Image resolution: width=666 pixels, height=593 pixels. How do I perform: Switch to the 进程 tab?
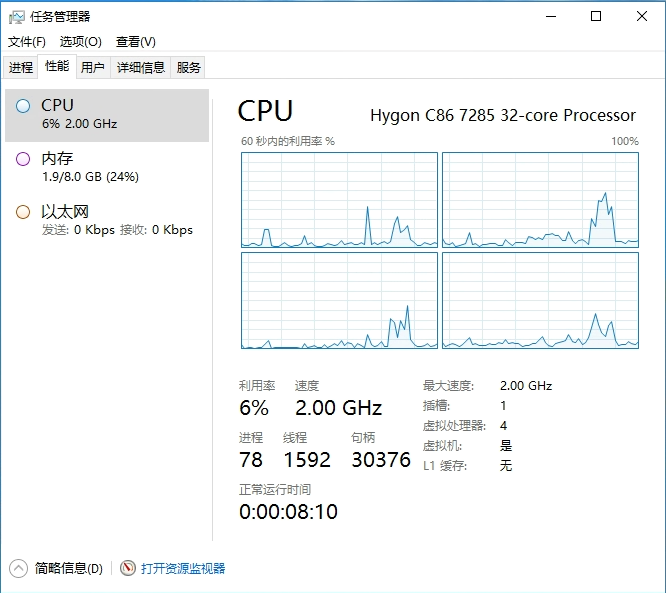21,68
